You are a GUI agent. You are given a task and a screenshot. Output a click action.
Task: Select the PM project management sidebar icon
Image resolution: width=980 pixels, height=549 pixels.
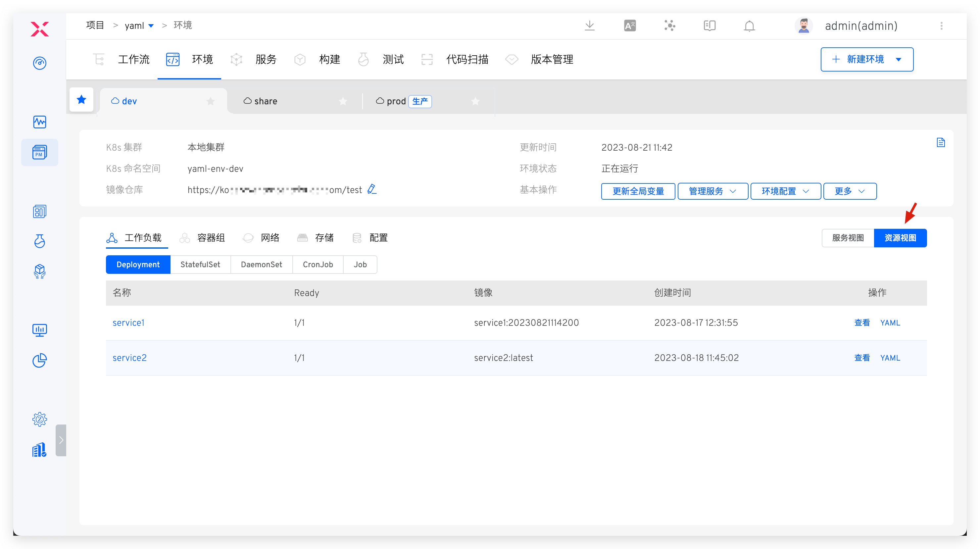tap(40, 152)
